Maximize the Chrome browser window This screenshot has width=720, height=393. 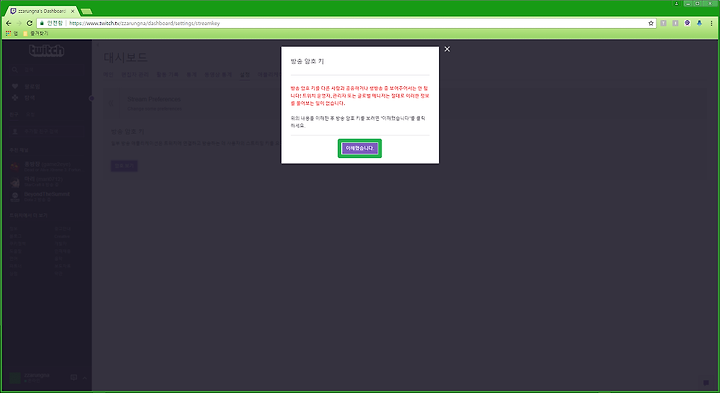[x=698, y=3]
